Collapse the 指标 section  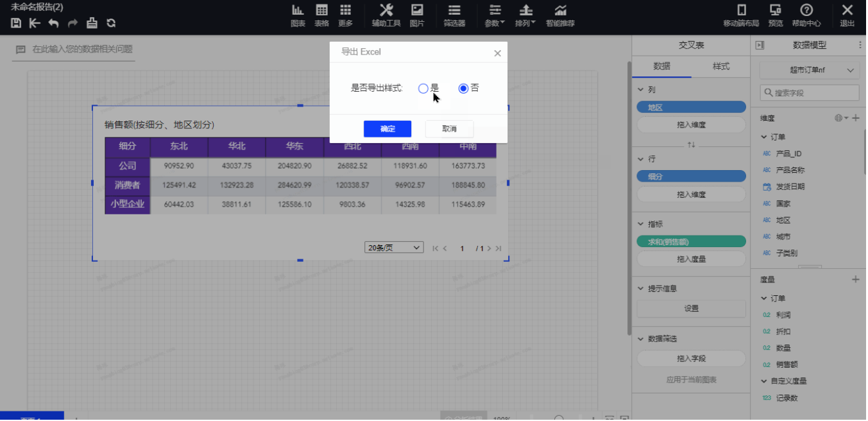640,225
